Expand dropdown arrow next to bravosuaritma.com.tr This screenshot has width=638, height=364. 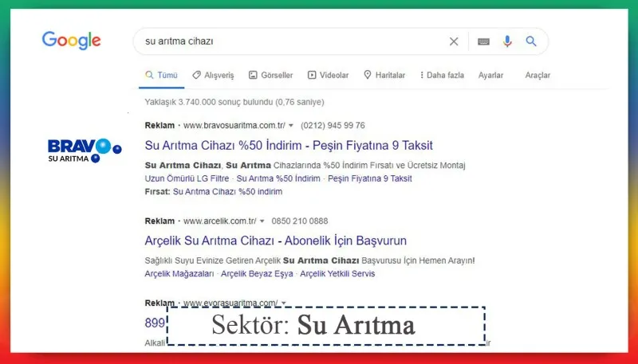tap(291, 126)
